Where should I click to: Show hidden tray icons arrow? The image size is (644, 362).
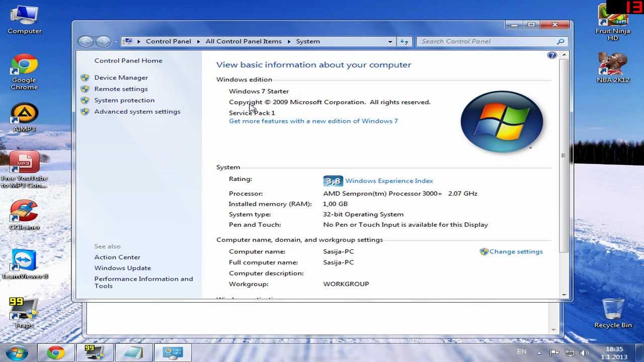(539, 353)
